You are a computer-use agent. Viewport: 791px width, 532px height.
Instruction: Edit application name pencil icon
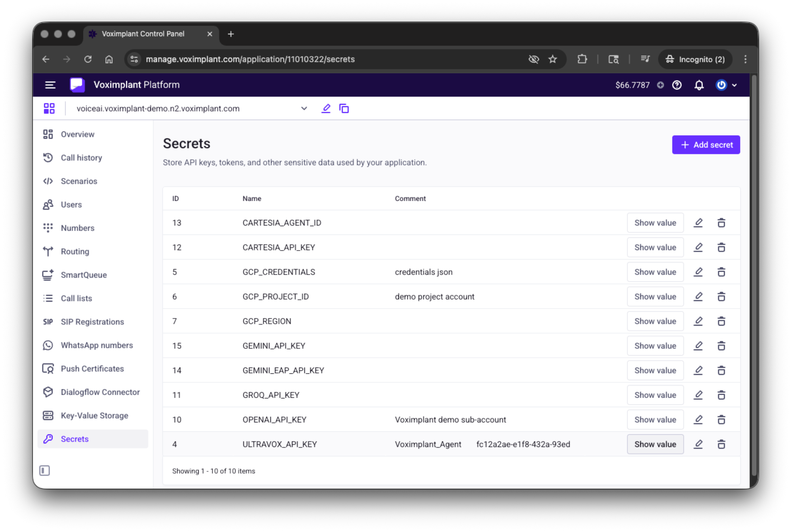pyautogui.click(x=326, y=109)
